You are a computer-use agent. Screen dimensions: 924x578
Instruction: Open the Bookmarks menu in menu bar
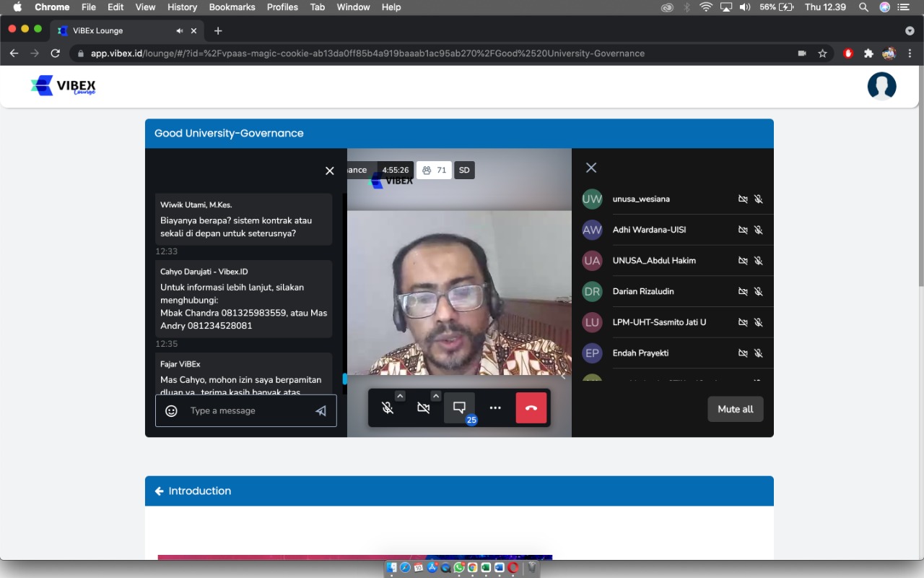pyautogui.click(x=232, y=7)
